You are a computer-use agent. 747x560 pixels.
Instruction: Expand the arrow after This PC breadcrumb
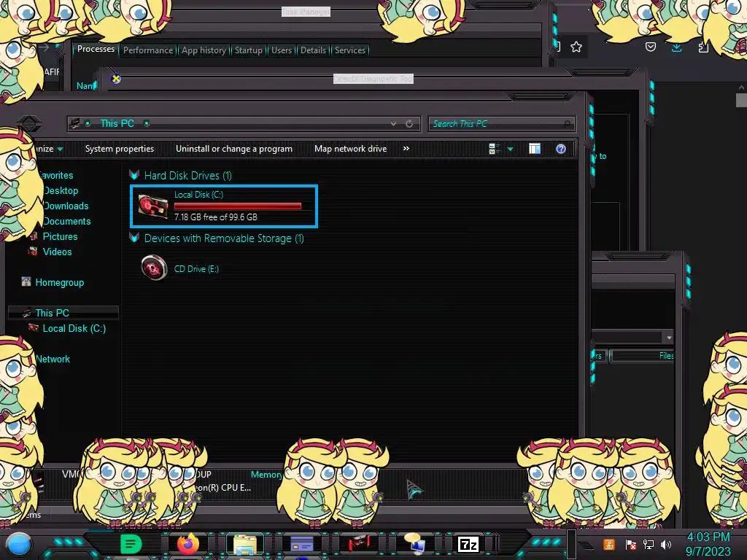point(147,123)
